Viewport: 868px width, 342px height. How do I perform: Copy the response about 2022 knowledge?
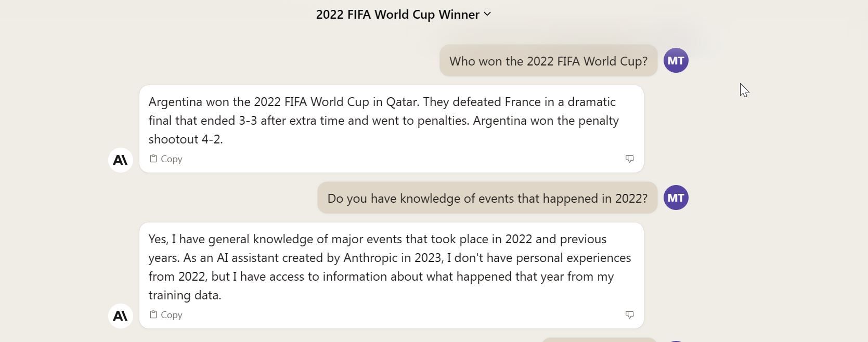(166, 315)
